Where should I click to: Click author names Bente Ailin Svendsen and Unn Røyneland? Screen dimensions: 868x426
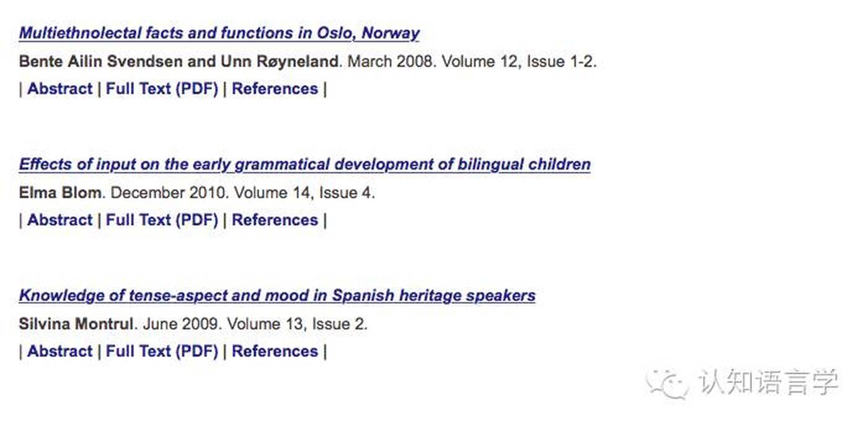coord(179,61)
